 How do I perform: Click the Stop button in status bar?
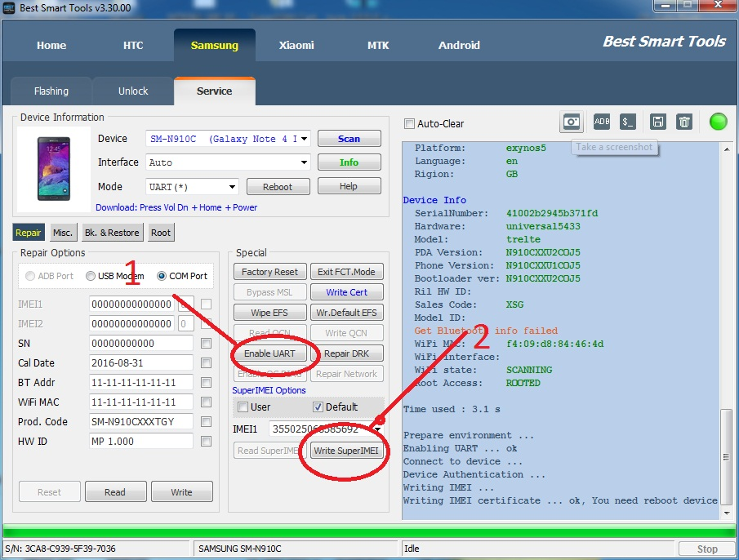point(707,549)
